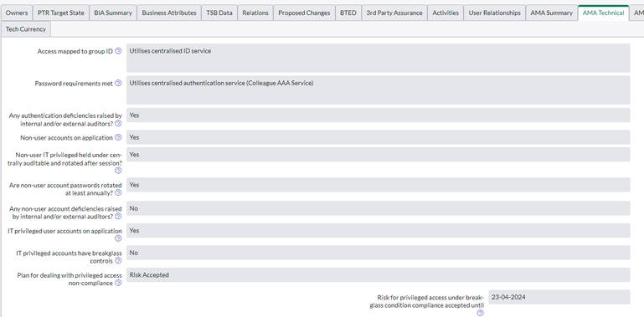Click the Non-user IT privileged centrally auditable field

[379, 155]
